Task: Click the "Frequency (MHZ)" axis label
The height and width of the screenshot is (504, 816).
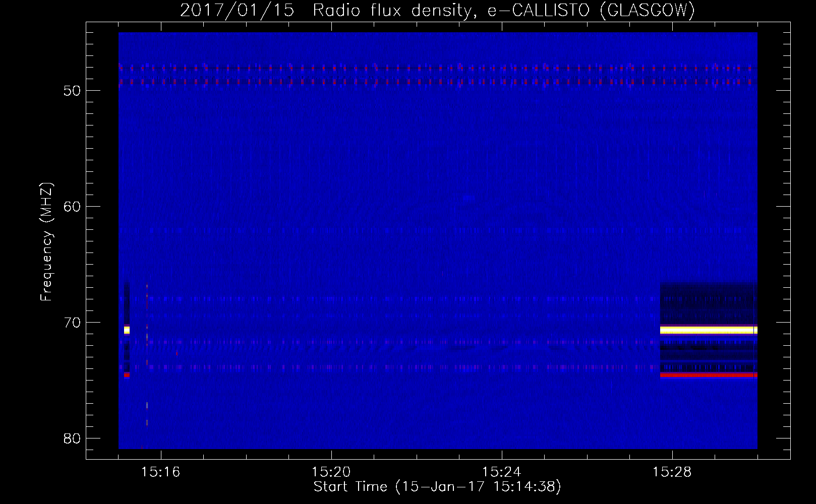Action: pos(46,242)
